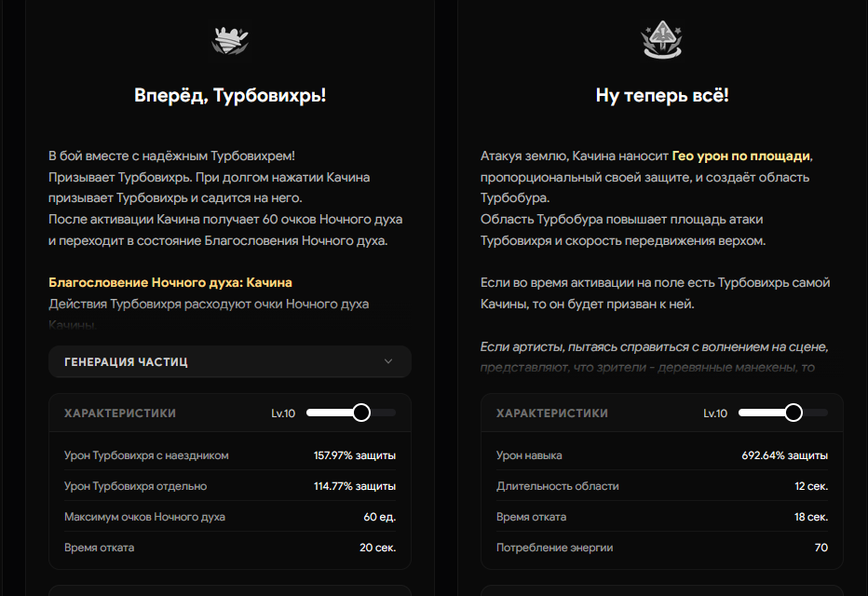Click left ХАРАКТЕРИСТИКИ panel header
This screenshot has width=868, height=596.
pyautogui.click(x=230, y=413)
